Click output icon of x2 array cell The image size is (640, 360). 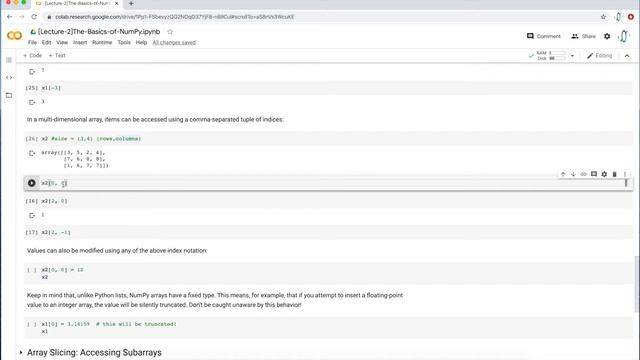coord(32,153)
